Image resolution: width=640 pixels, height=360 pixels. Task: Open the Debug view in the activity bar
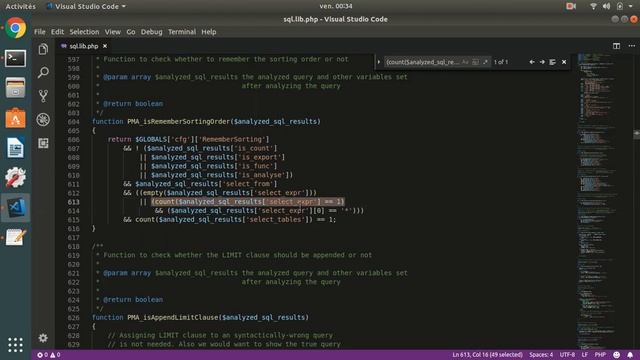point(43,120)
